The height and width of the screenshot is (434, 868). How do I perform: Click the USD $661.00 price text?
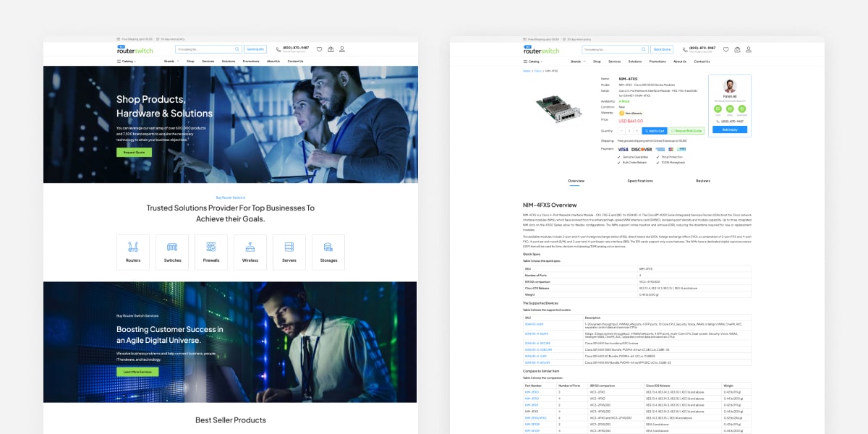pos(631,121)
